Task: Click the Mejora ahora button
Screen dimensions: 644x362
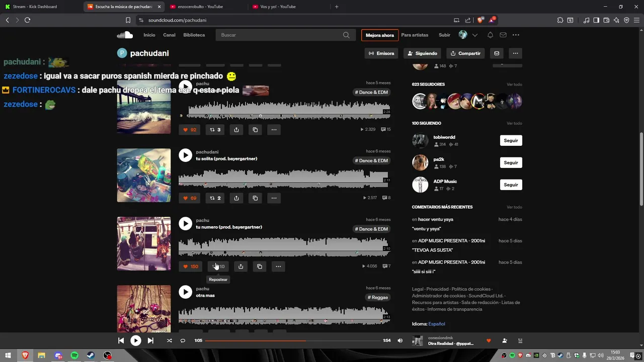Action: pyautogui.click(x=380, y=35)
